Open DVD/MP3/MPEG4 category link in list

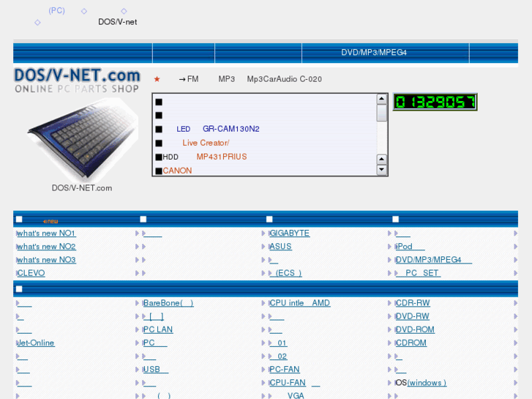pyautogui.click(x=434, y=260)
